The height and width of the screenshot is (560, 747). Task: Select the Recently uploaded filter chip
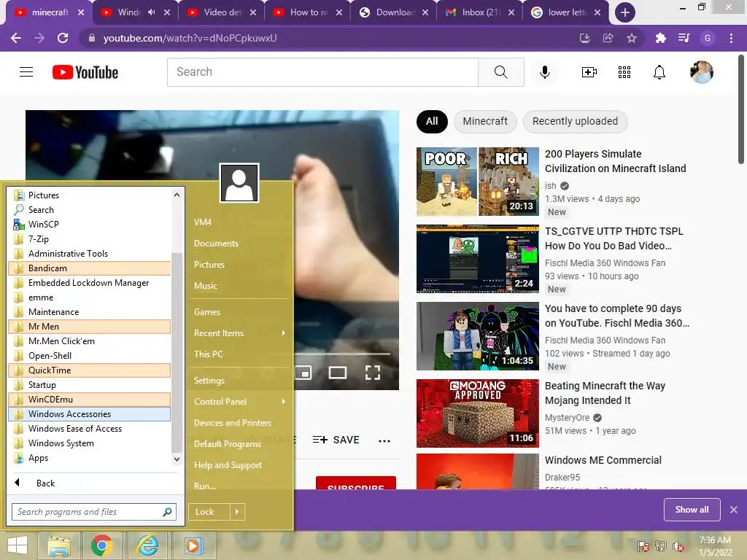point(575,122)
